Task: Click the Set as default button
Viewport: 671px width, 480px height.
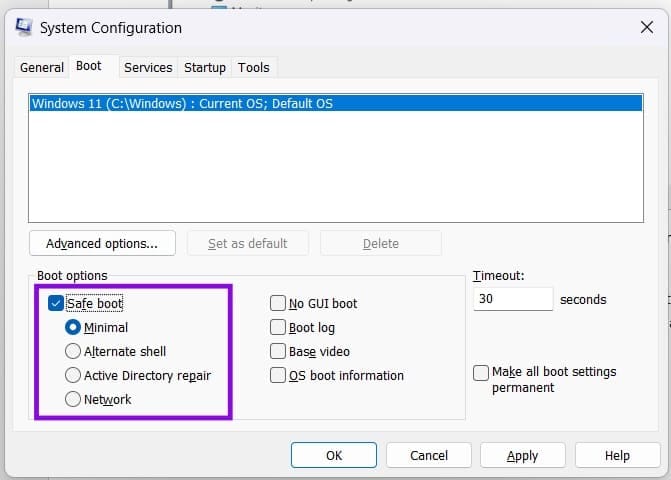Action: pos(248,243)
